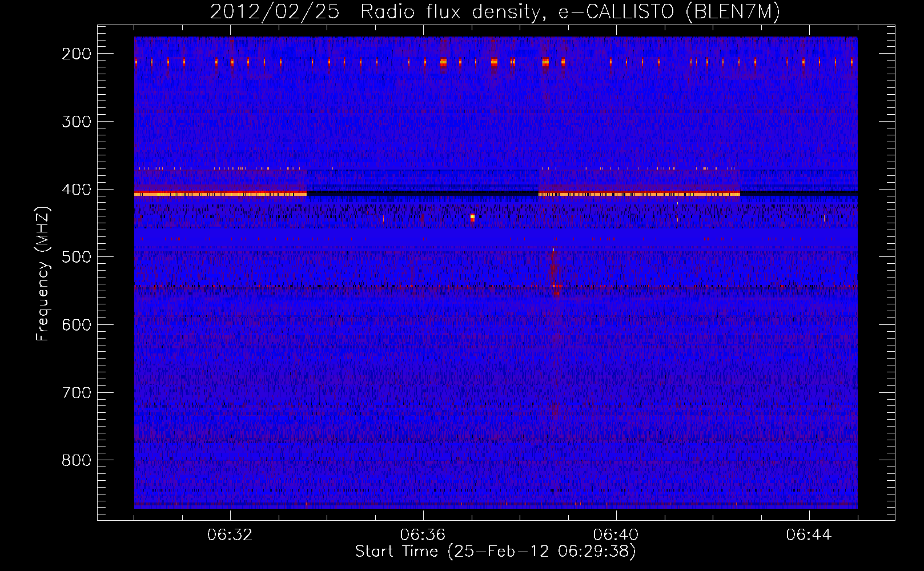Click the 700 frequency tick label
Image resolution: width=924 pixels, height=571 pixels.
[77, 393]
